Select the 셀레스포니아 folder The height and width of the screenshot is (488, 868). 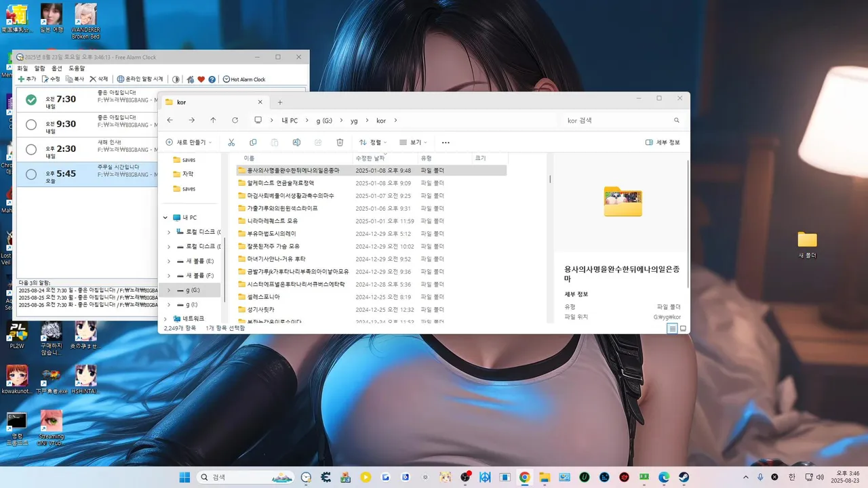point(263,297)
